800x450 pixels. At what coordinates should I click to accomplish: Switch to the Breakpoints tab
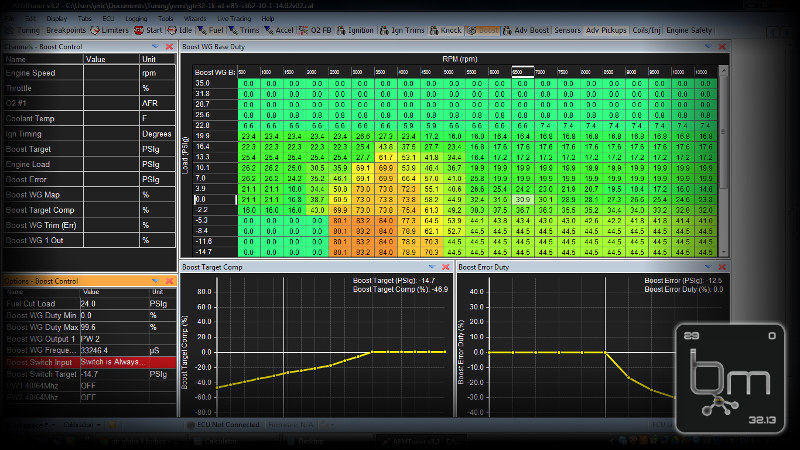click(x=66, y=31)
